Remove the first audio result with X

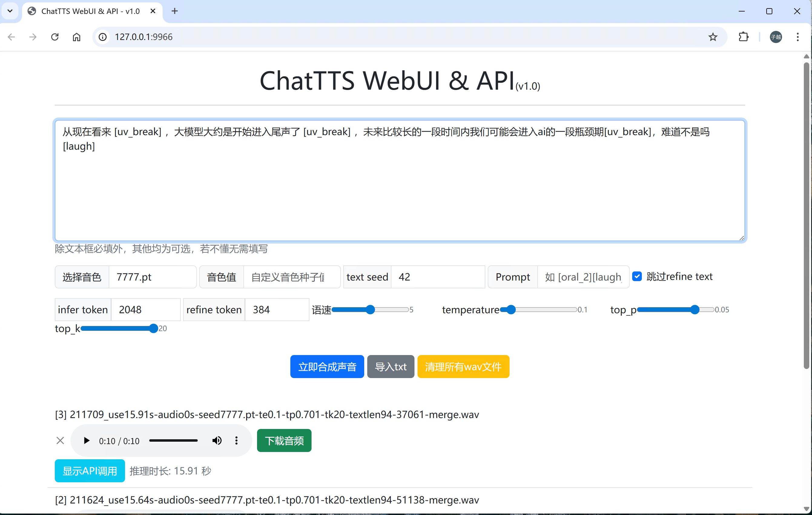[x=60, y=441]
